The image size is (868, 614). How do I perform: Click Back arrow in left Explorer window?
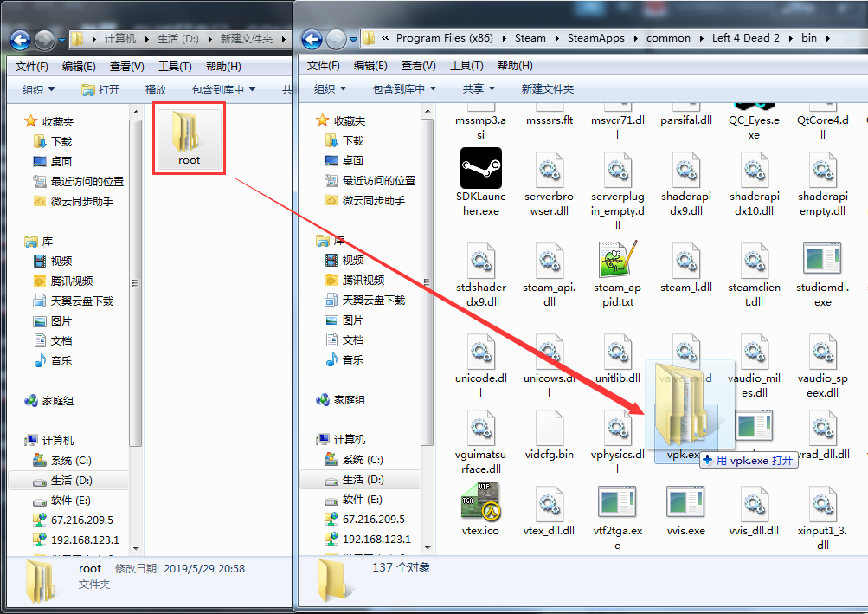point(21,40)
